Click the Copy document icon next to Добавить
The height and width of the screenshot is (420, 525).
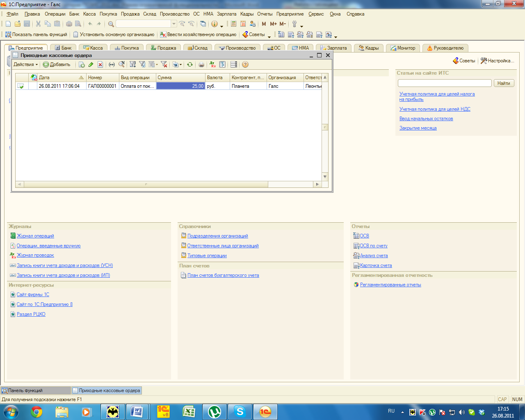pyautogui.click(x=82, y=64)
